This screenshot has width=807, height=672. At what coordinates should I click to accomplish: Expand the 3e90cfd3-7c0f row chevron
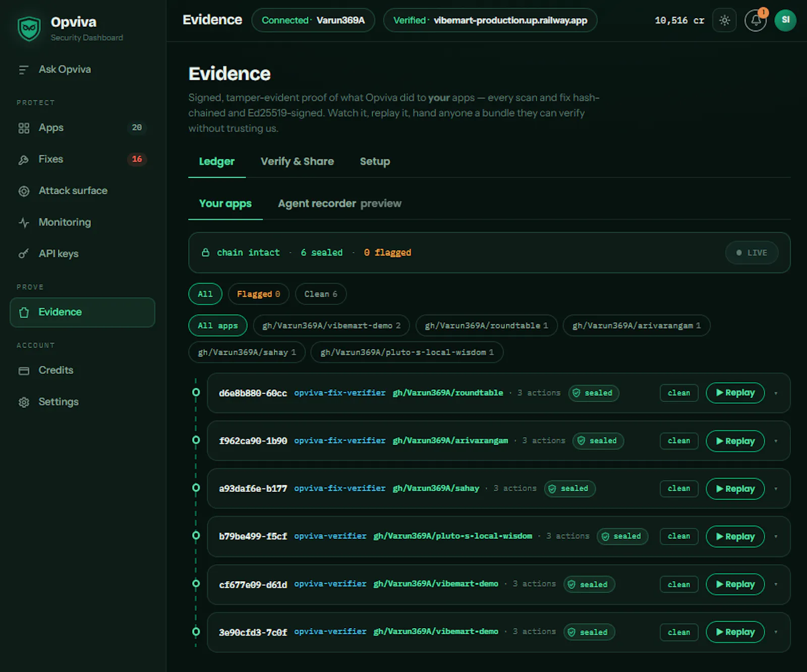point(776,632)
